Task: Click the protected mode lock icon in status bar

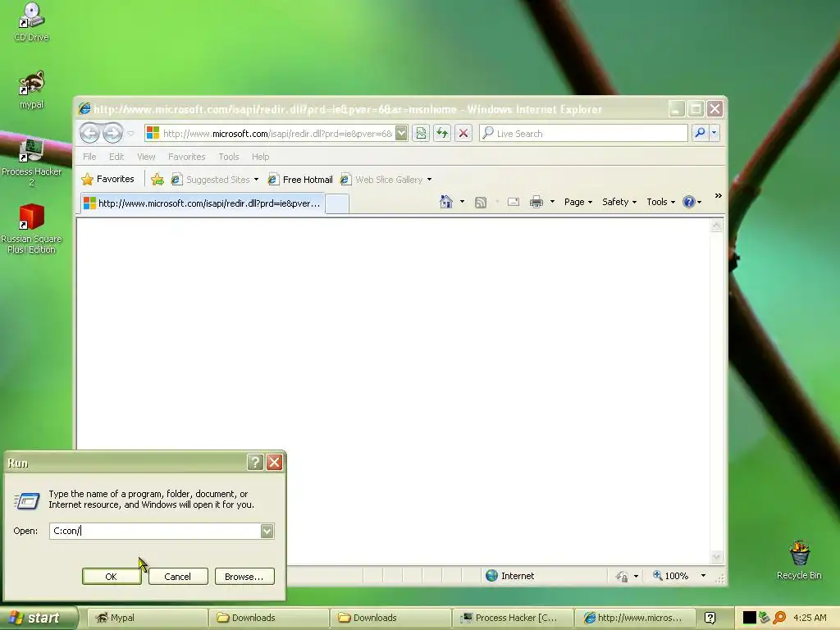Action: (622, 576)
